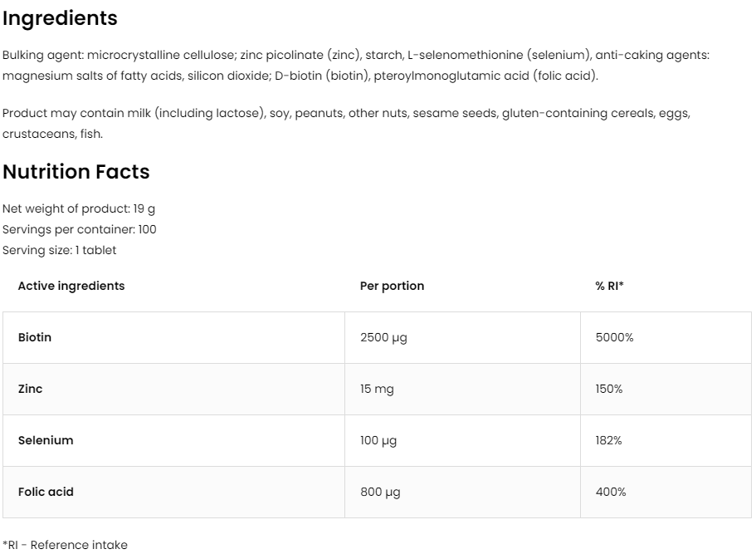Image resolution: width=756 pixels, height=554 pixels.
Task: Click the RI - Reference intake footnote
Action: pos(65,545)
